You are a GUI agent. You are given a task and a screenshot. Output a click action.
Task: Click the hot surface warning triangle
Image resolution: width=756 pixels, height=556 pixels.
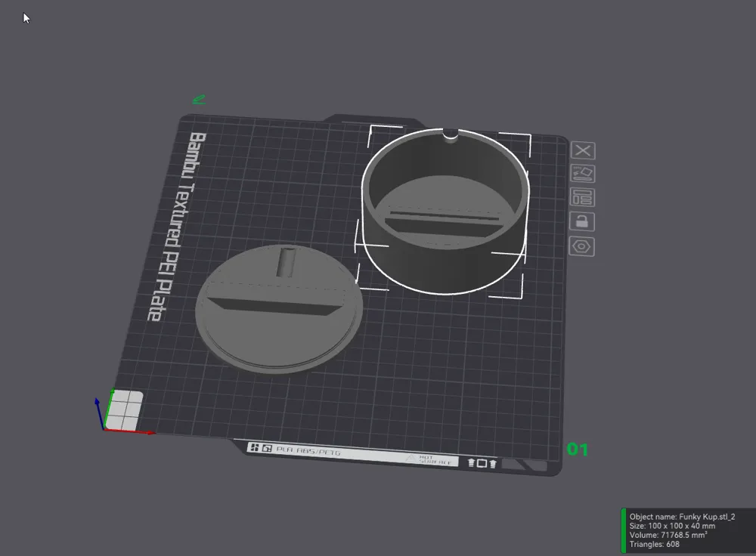[x=409, y=456]
